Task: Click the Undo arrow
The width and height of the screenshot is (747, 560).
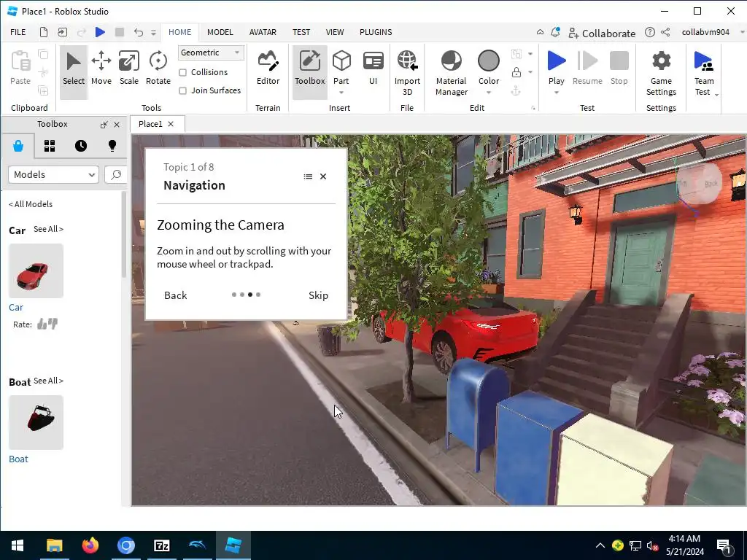Action: click(x=138, y=32)
